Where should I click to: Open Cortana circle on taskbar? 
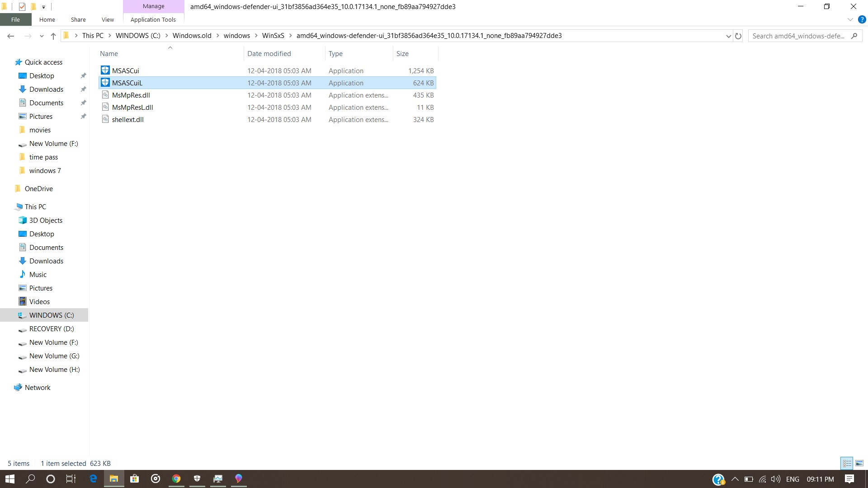pyautogui.click(x=51, y=479)
